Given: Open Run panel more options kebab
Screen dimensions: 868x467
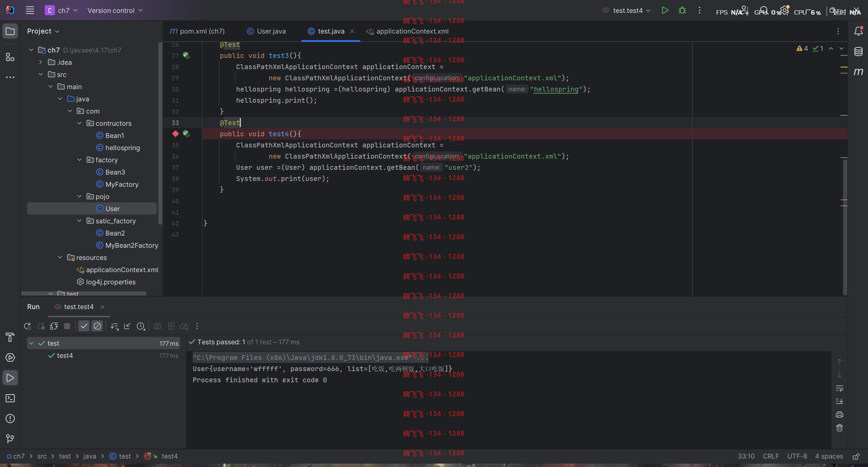Looking at the screenshot, I should [x=197, y=326].
